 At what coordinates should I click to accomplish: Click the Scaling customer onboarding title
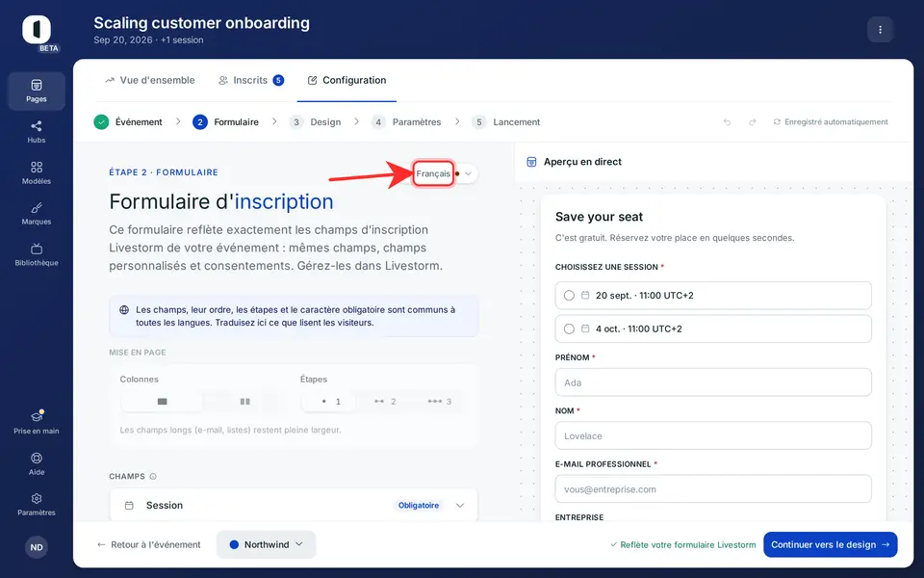coord(201,23)
